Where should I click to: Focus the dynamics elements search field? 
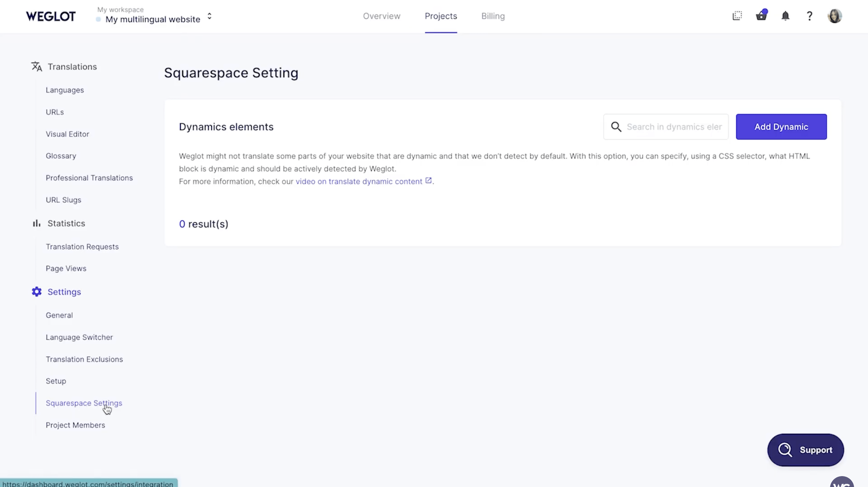tap(666, 127)
